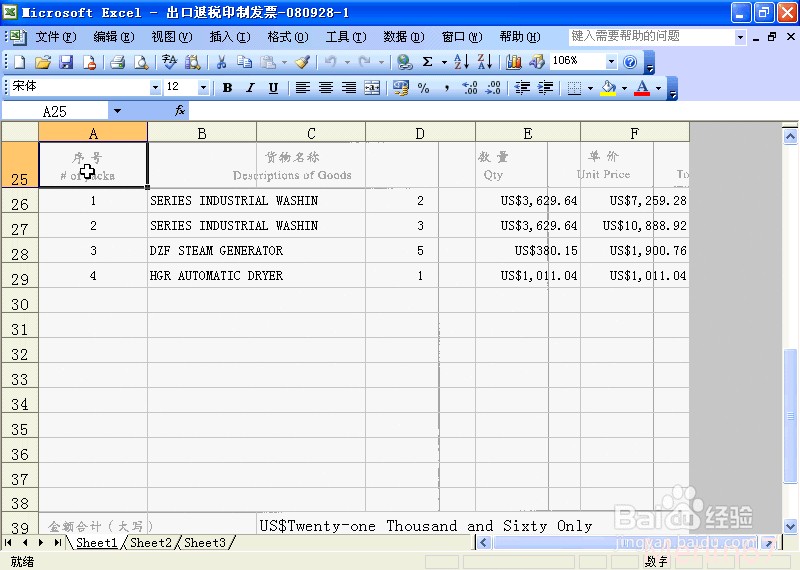Open the Name Box dropdown arrow
Screen dimensions: 800x570
coord(117,111)
